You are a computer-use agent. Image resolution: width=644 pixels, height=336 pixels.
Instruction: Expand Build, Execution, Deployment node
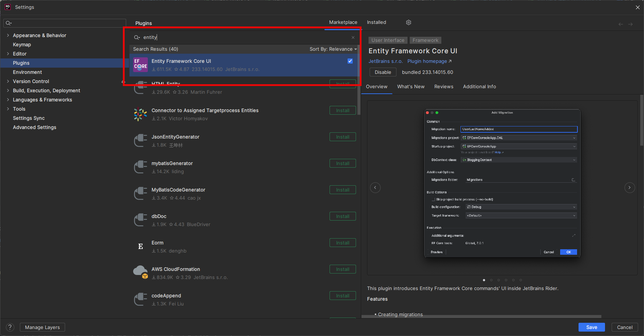[x=8, y=90]
